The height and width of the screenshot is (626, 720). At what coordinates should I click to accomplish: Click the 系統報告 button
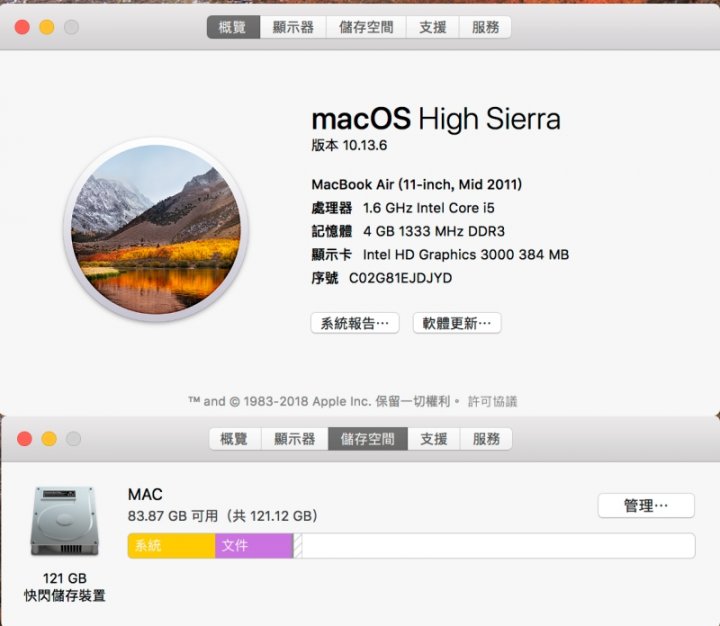(x=354, y=323)
